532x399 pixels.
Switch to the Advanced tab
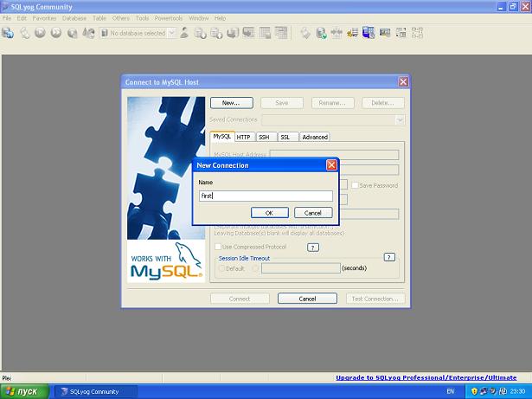[315, 138]
